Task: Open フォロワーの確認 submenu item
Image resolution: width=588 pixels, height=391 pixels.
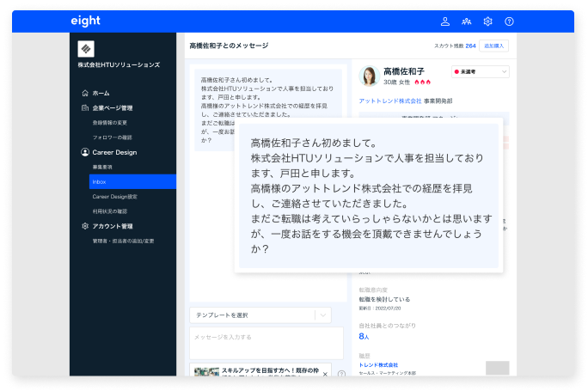Action: pos(112,137)
